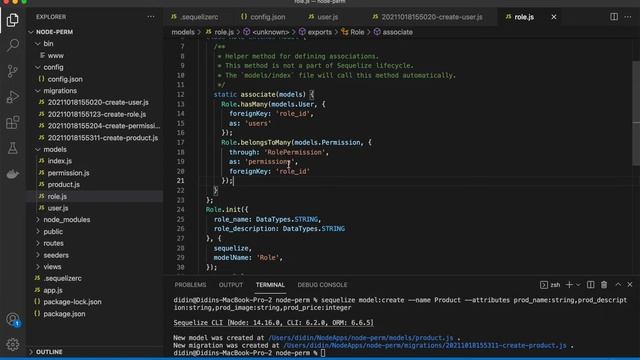Open the DEBUG CONSOLE panel tab
Image resolution: width=640 pixels, height=360 pixels.
[322, 285]
